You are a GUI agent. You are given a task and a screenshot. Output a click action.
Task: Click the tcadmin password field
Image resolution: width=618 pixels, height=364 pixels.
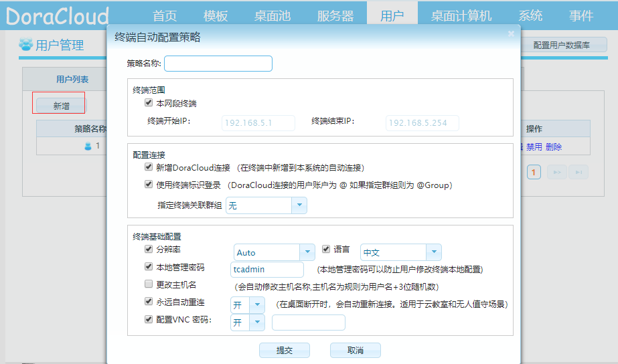(267, 270)
